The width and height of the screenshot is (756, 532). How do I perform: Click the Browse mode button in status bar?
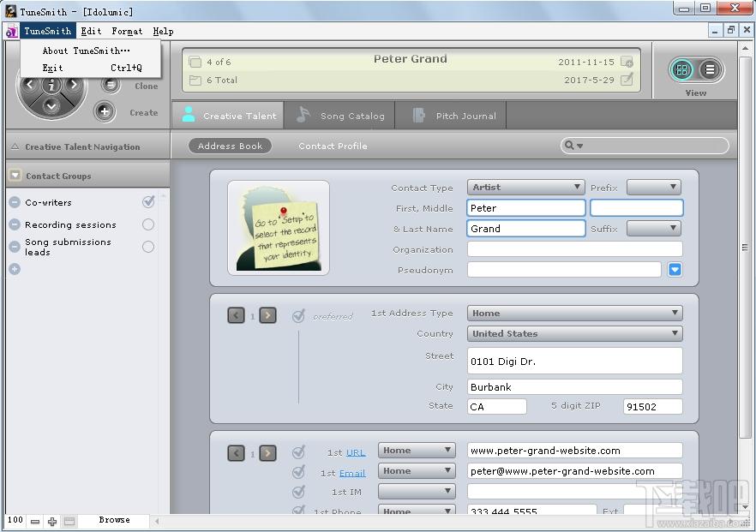coord(114,520)
